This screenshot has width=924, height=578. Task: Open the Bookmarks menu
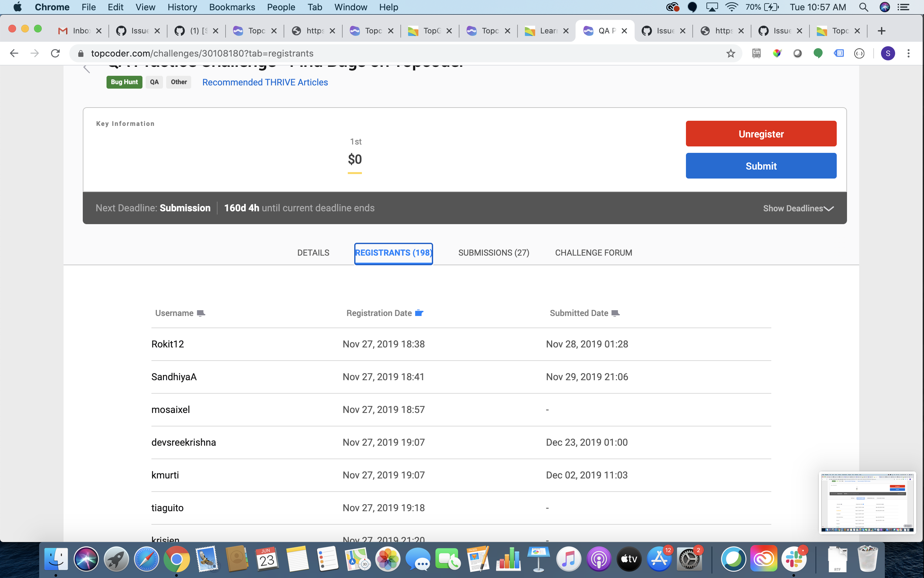(232, 7)
